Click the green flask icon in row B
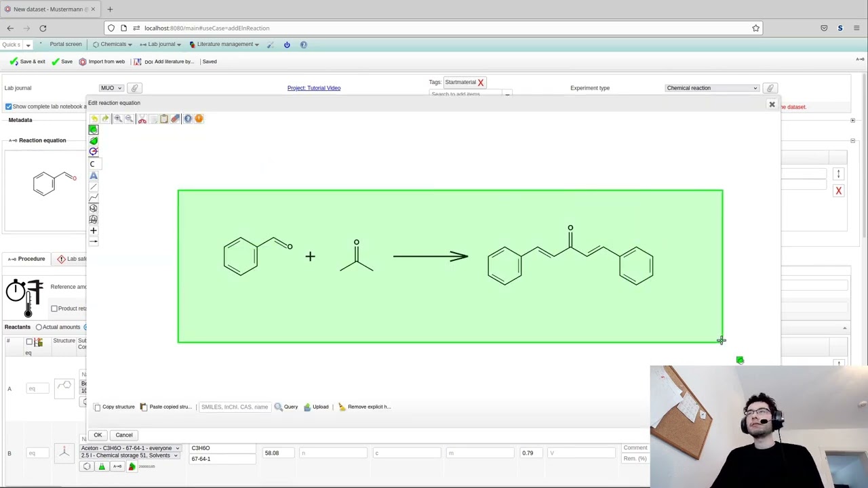868x488 pixels. click(102, 466)
